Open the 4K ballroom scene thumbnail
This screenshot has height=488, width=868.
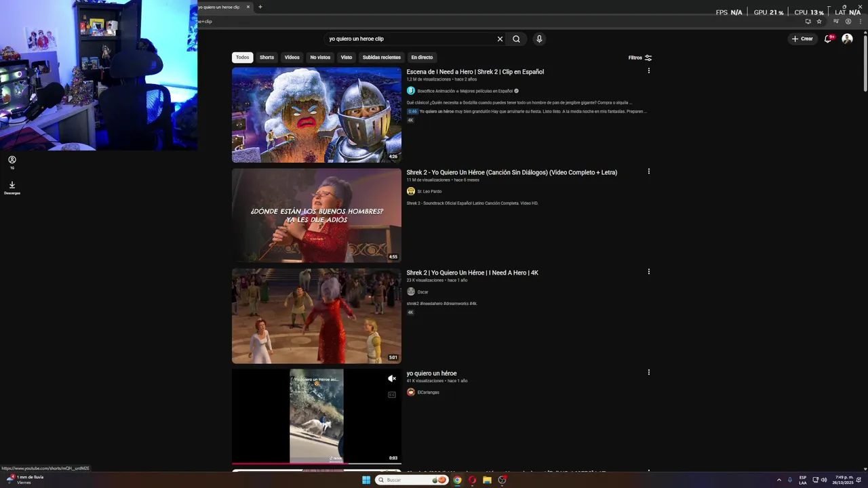[317, 316]
